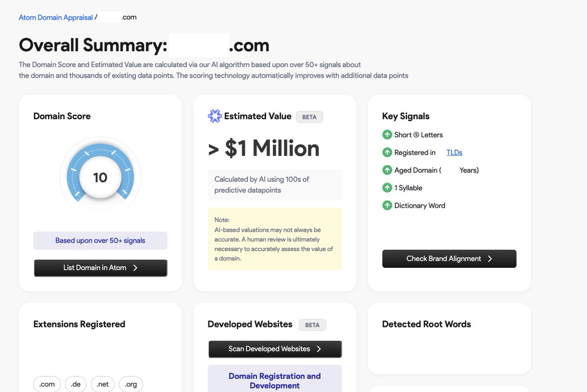Click the BETA badge next to Estimated Value

(310, 117)
